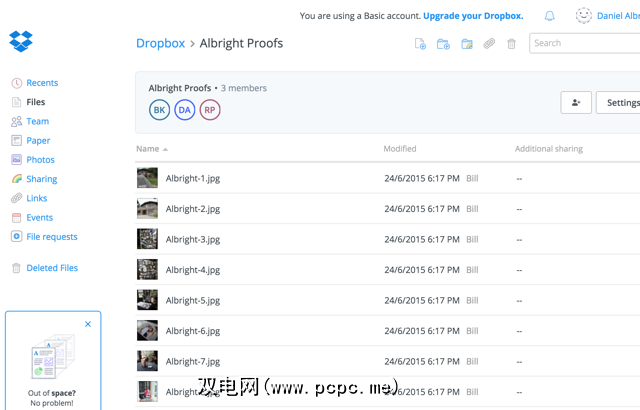Click the Albright-6.jpg thumbnail
The height and width of the screenshot is (410, 640).
tap(147, 330)
